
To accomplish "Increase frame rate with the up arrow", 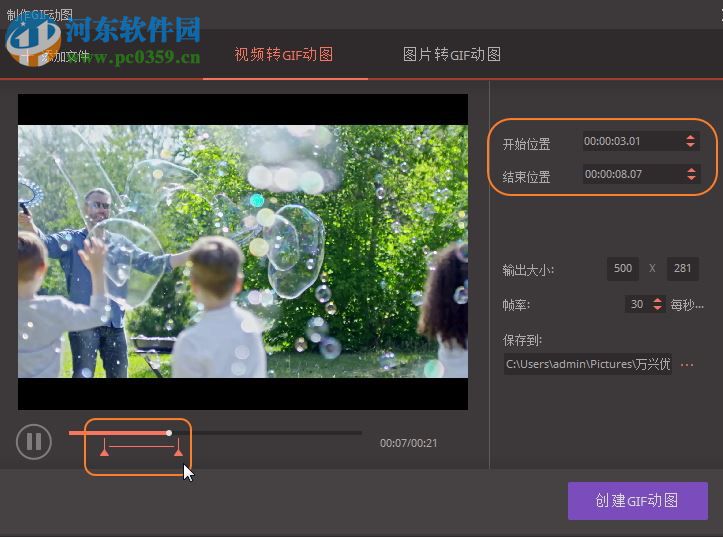I will pyautogui.click(x=658, y=301).
